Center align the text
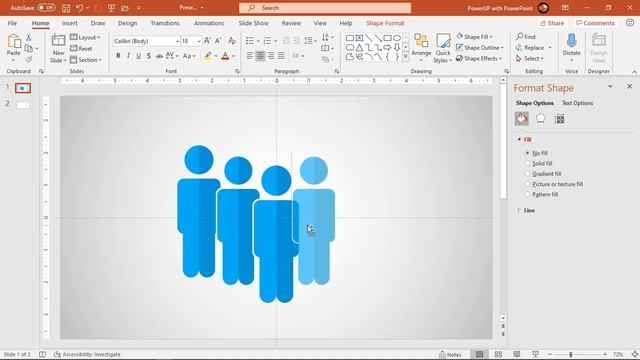 [260, 56]
